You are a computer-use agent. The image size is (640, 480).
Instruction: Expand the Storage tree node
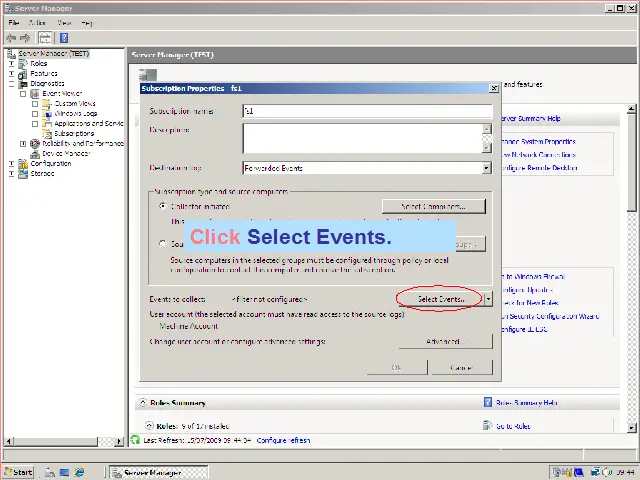coord(11,174)
